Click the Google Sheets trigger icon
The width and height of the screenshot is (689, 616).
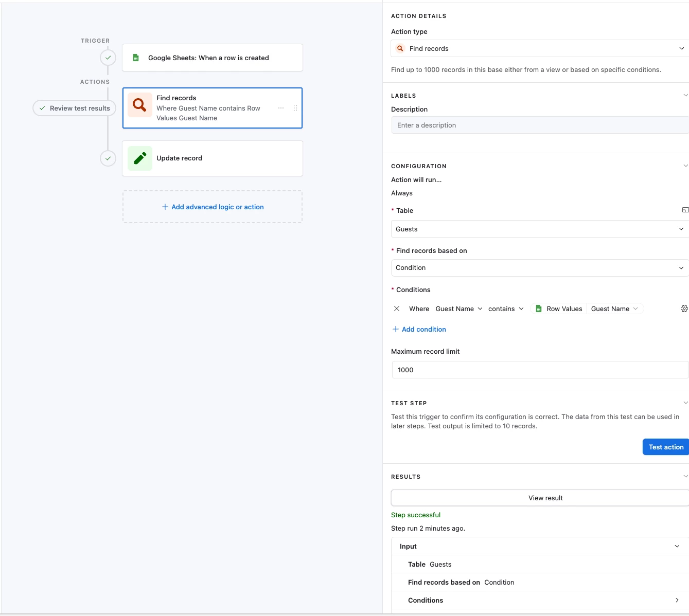pos(136,58)
